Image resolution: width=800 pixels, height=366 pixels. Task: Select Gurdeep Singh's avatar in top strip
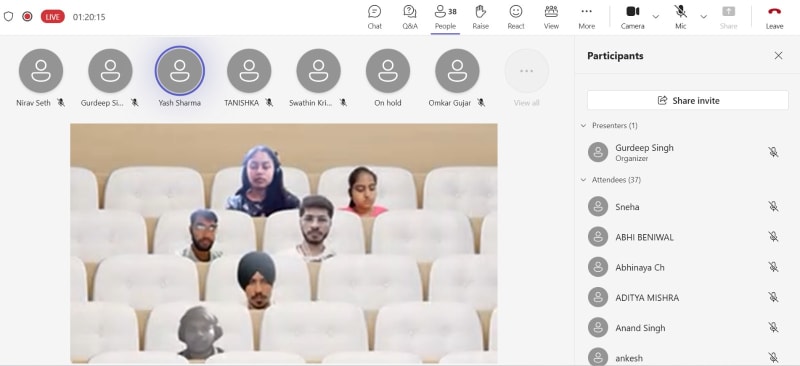[x=110, y=71]
